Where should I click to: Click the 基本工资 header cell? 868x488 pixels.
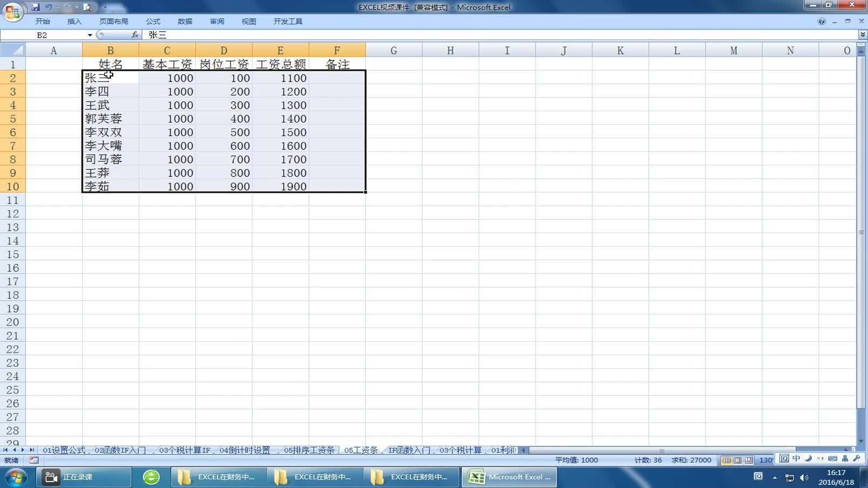pyautogui.click(x=167, y=64)
